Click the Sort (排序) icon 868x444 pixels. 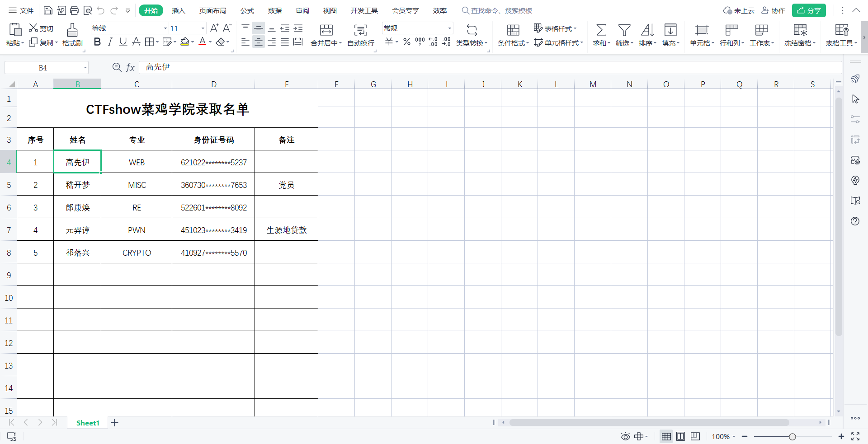647,30
